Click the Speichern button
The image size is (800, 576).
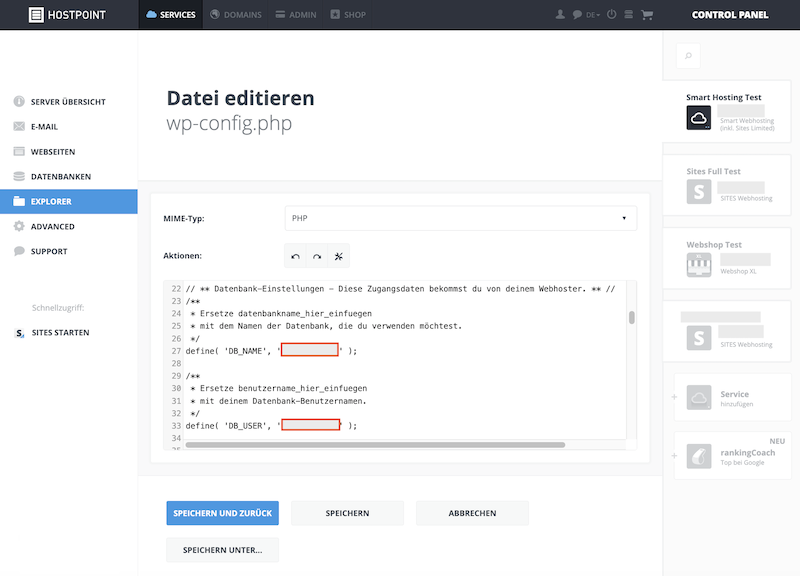tap(347, 513)
